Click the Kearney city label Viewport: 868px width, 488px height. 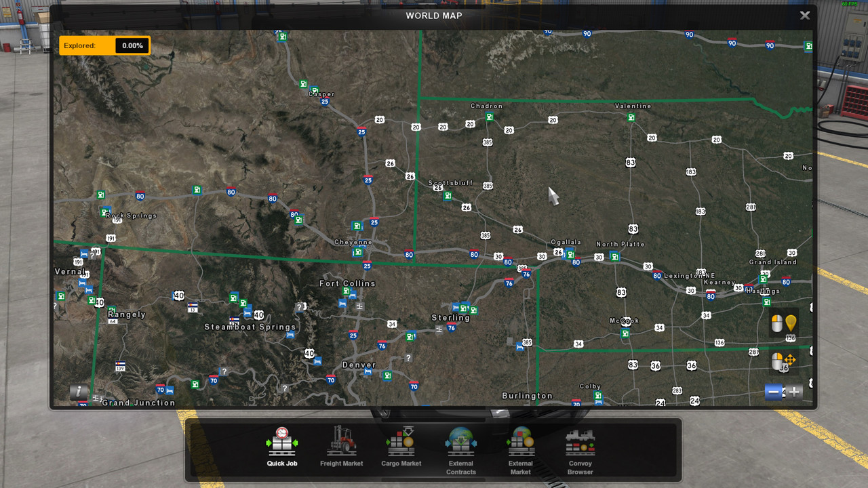[x=719, y=283]
